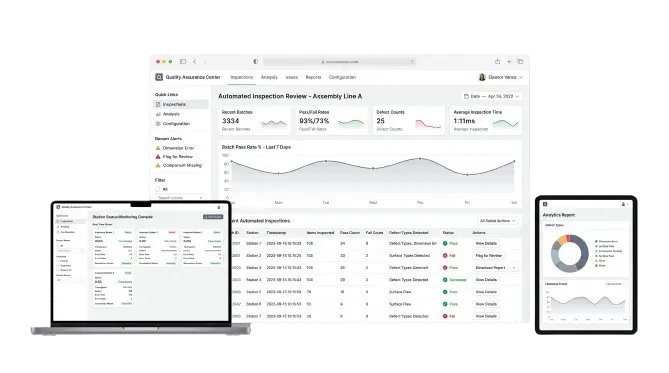Click the Quality Assurance Center logo icon
The width and height of the screenshot is (669, 373).
(x=159, y=77)
